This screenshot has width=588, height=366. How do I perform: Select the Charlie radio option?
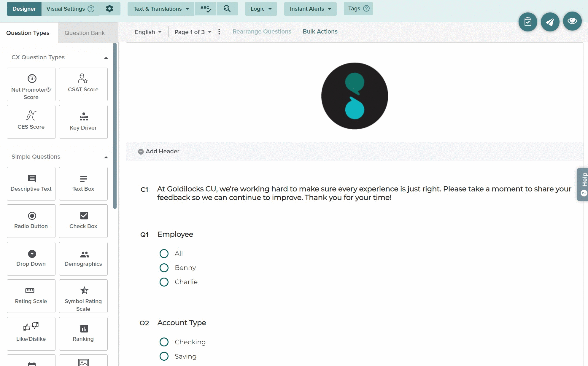coord(164,282)
